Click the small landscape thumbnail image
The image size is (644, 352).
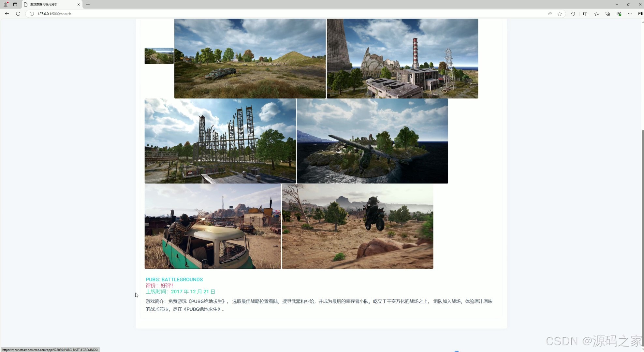[159, 56]
